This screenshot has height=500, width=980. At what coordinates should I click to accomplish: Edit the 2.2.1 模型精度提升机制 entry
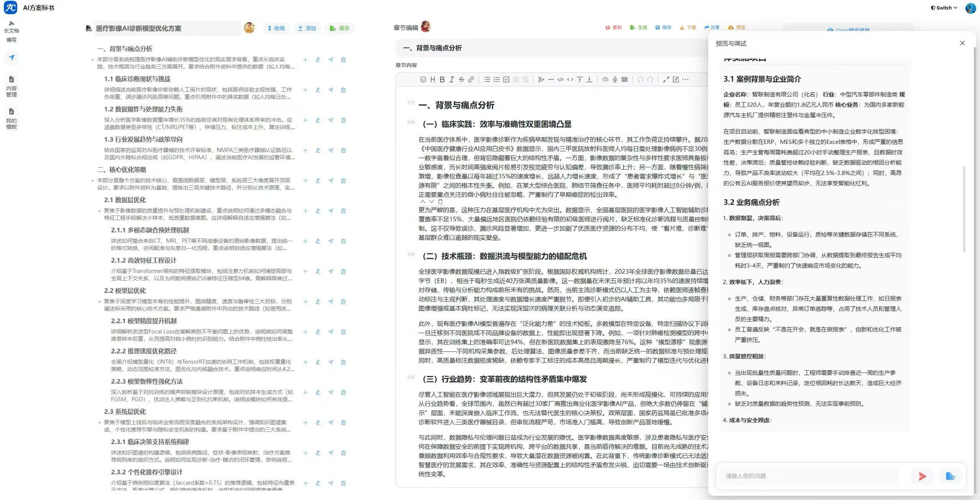pos(318,332)
